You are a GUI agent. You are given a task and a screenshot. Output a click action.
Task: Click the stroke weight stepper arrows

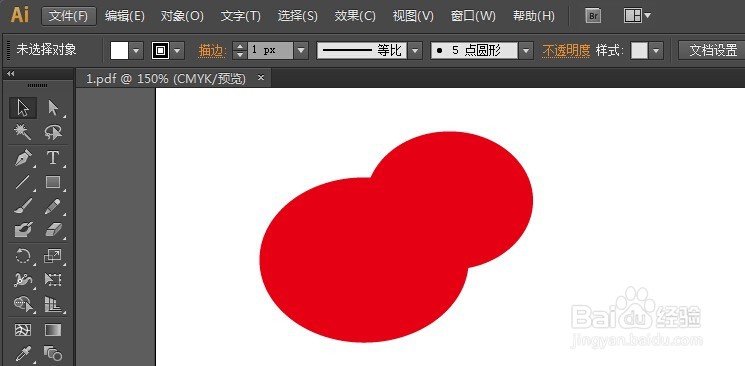240,50
